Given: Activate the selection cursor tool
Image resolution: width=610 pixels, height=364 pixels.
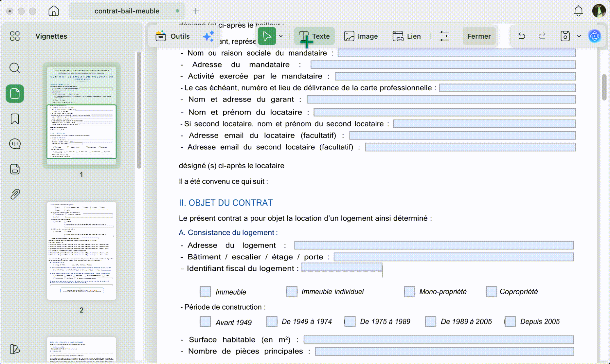Looking at the screenshot, I should click(267, 36).
